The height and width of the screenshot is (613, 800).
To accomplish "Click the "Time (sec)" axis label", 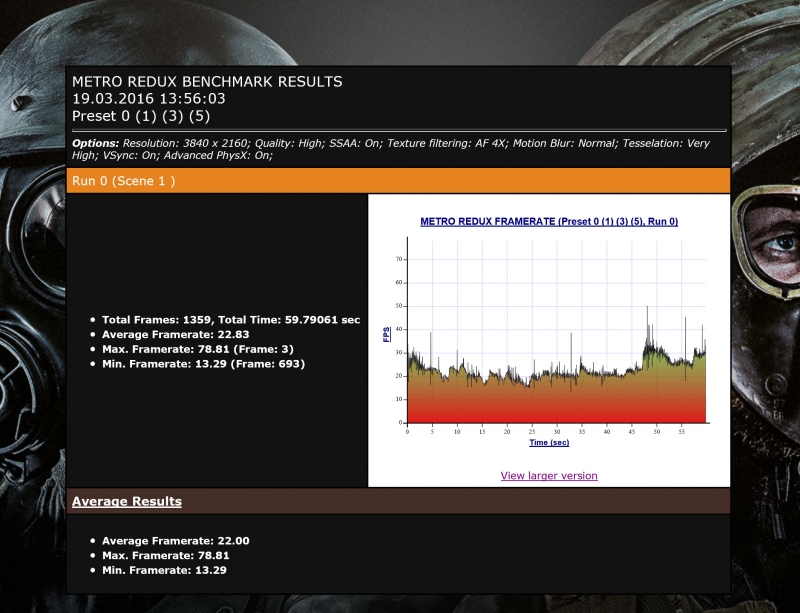I will coord(549,443).
